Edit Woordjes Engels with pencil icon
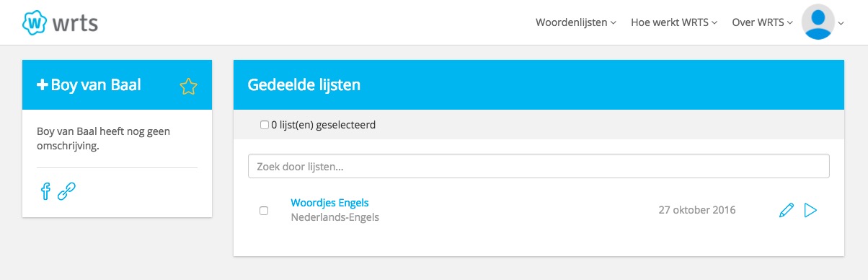 (787, 210)
